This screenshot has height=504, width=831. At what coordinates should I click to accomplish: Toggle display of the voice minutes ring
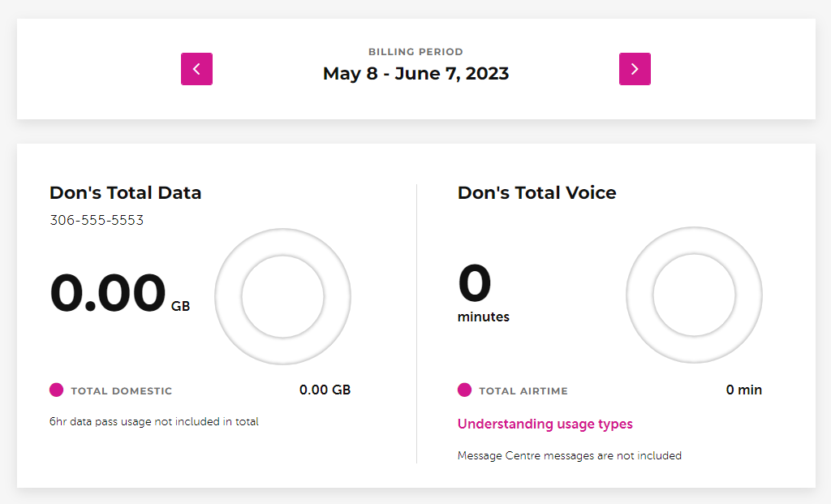[x=694, y=295]
